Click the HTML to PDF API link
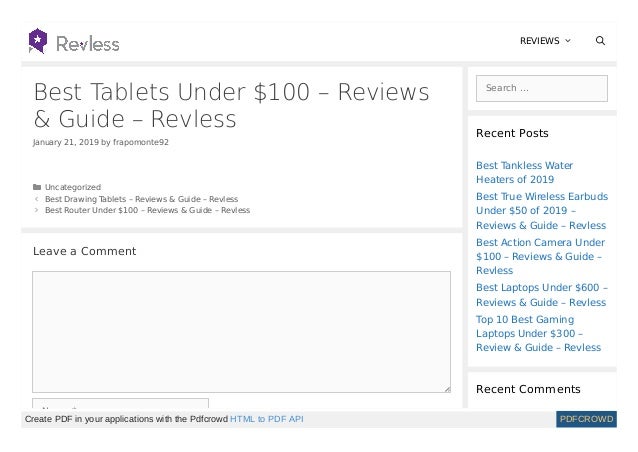The width and height of the screenshot is (638, 452). pyautogui.click(x=266, y=419)
